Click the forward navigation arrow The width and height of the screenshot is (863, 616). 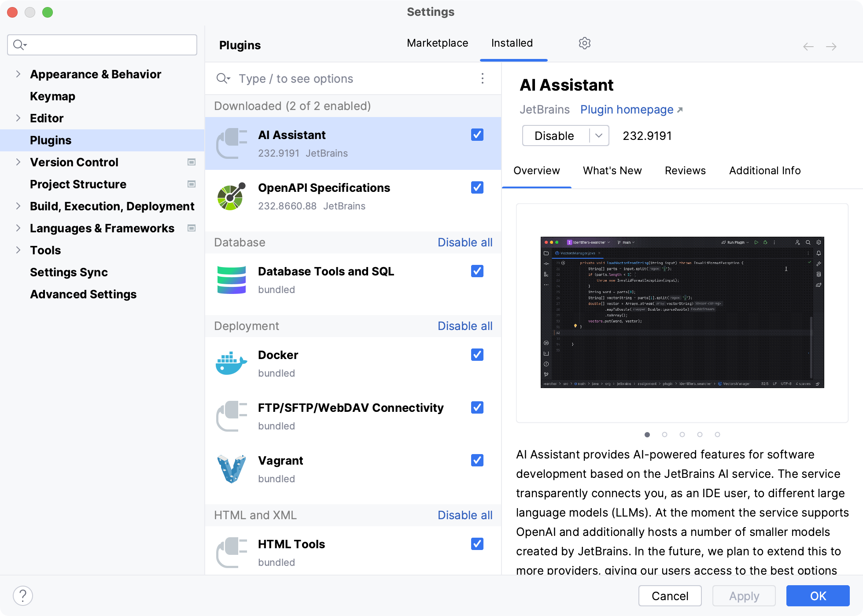(x=831, y=47)
